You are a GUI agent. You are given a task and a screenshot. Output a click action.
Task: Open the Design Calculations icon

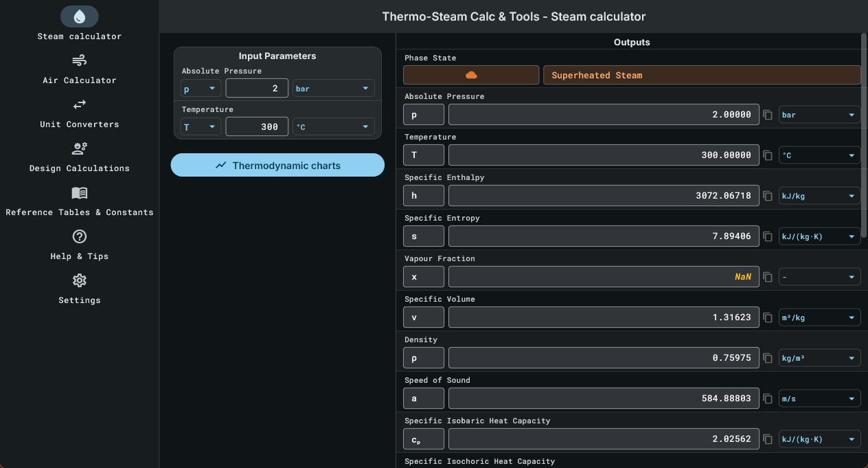(x=80, y=148)
